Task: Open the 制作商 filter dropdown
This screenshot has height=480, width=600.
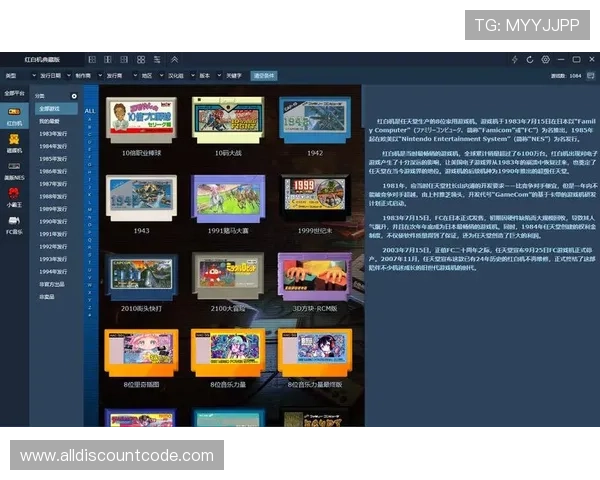Action: pyautogui.click(x=88, y=75)
